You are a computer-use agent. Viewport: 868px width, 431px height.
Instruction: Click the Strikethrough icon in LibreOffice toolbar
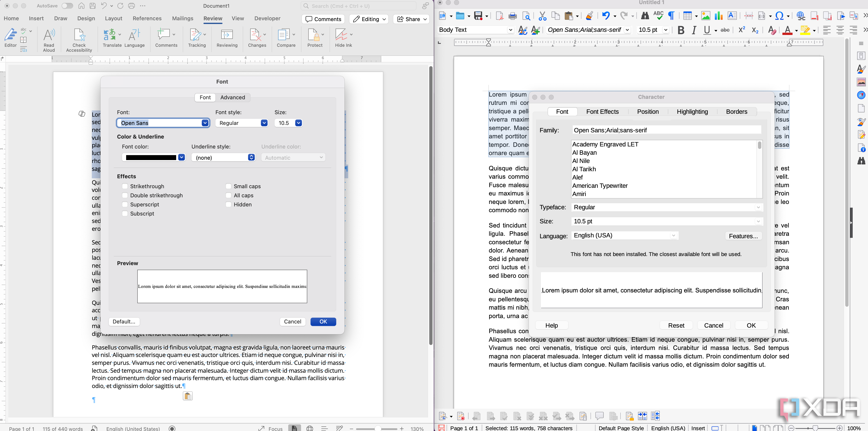(725, 30)
